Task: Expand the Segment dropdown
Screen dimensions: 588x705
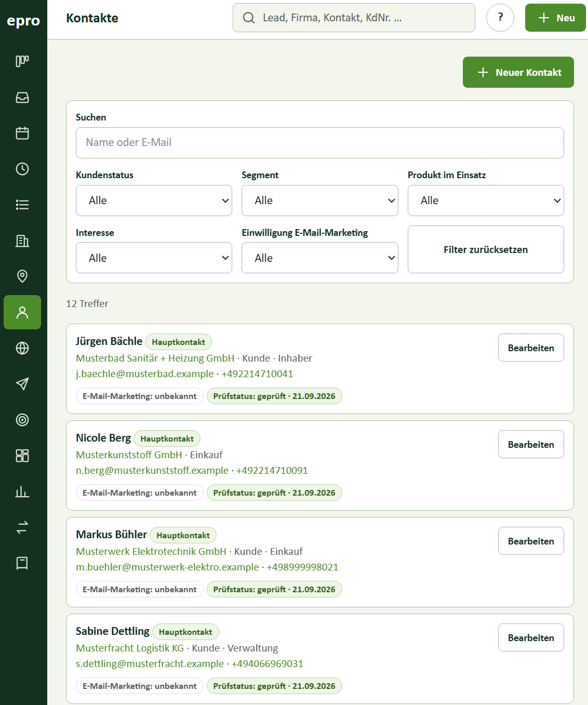Action: (320, 201)
